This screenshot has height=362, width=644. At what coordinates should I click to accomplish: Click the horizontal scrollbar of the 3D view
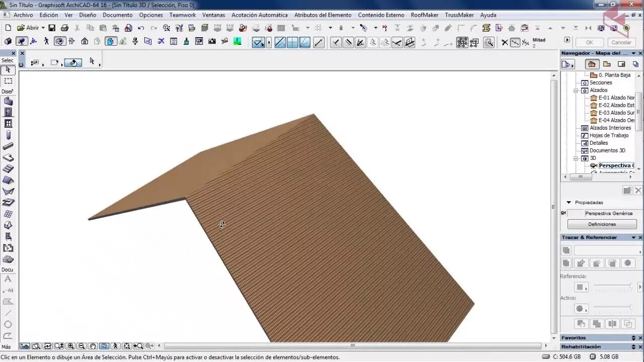pos(352,346)
